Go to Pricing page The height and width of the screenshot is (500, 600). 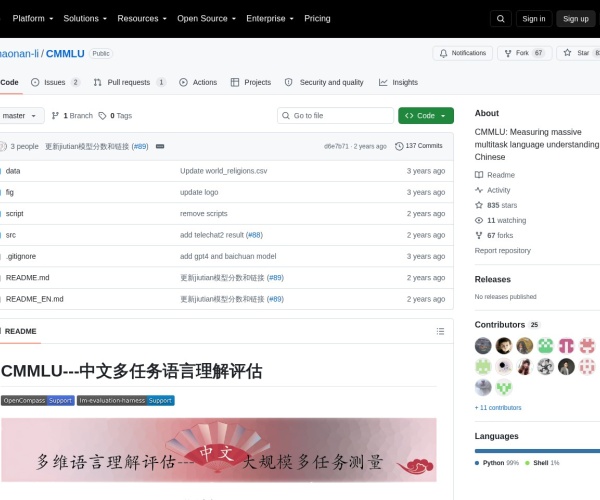click(317, 19)
